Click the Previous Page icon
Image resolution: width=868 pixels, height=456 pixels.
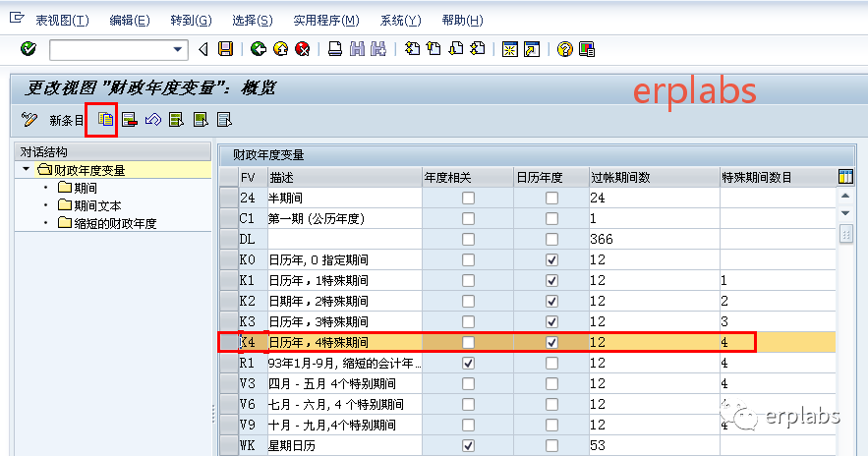pos(434,49)
